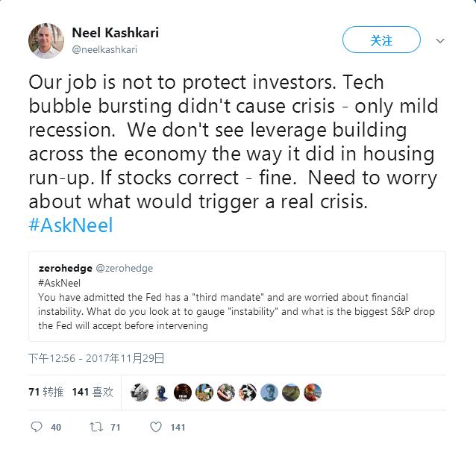Image resolution: width=476 pixels, height=450 pixels.
Task: Retweet this tweet using the retweet icon
Action: point(95,427)
